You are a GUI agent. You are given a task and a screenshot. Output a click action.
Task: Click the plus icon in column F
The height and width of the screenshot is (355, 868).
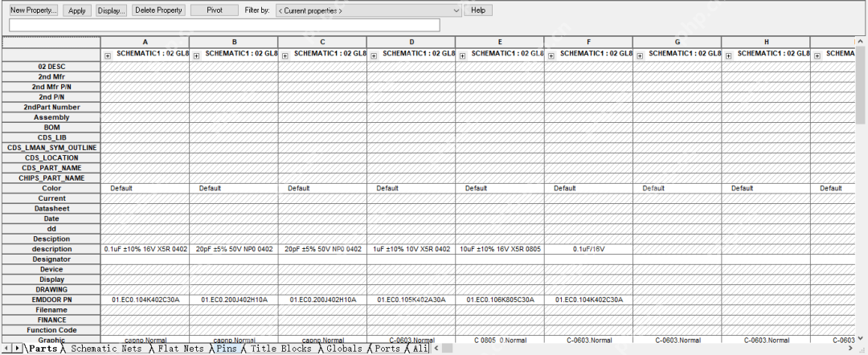(x=551, y=55)
